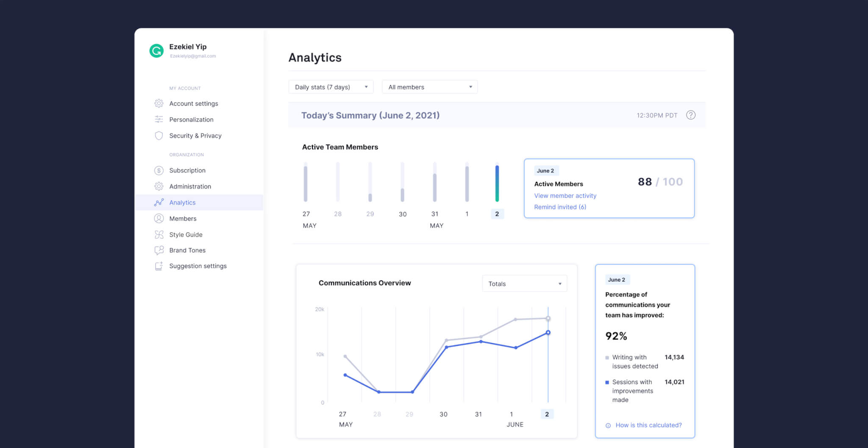Viewport: 868px width, 448px height.
Task: Click the Subscription dollar icon
Action: point(159,171)
